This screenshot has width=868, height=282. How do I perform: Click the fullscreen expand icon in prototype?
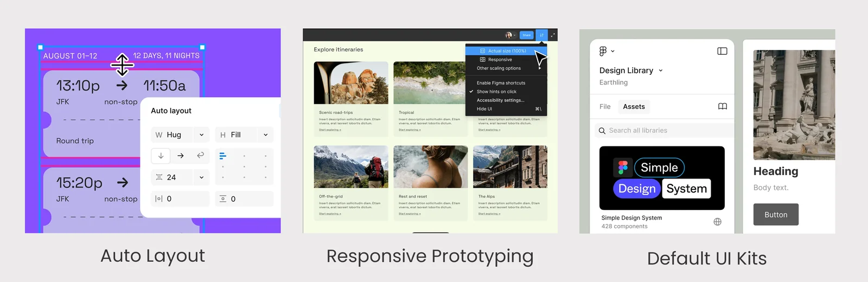(x=553, y=35)
